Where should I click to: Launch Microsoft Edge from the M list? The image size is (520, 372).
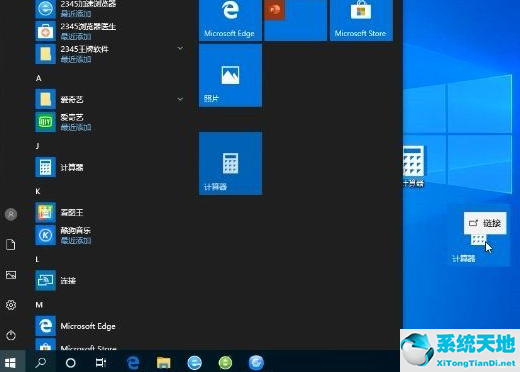(x=75, y=326)
